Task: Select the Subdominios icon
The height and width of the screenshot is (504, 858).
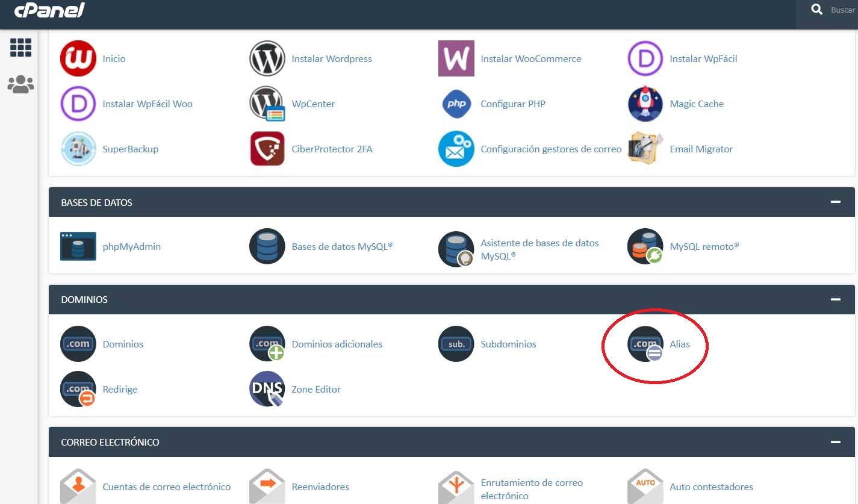Action: (x=456, y=344)
